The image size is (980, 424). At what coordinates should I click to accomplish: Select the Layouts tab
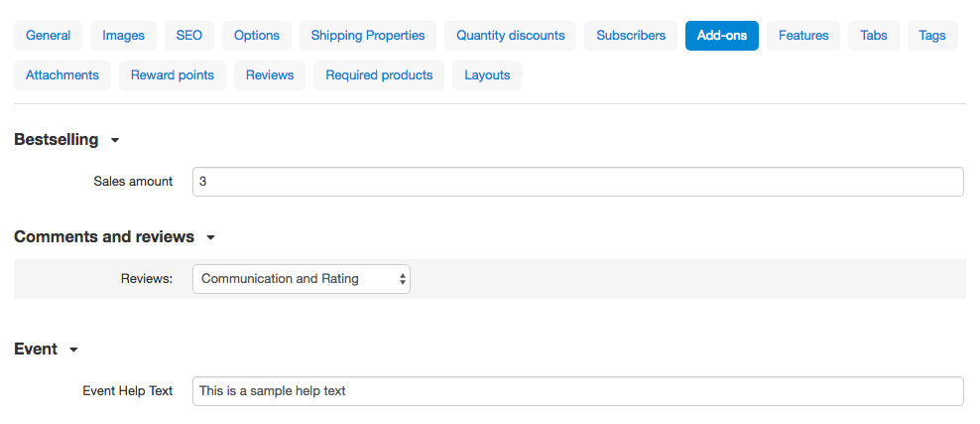487,75
